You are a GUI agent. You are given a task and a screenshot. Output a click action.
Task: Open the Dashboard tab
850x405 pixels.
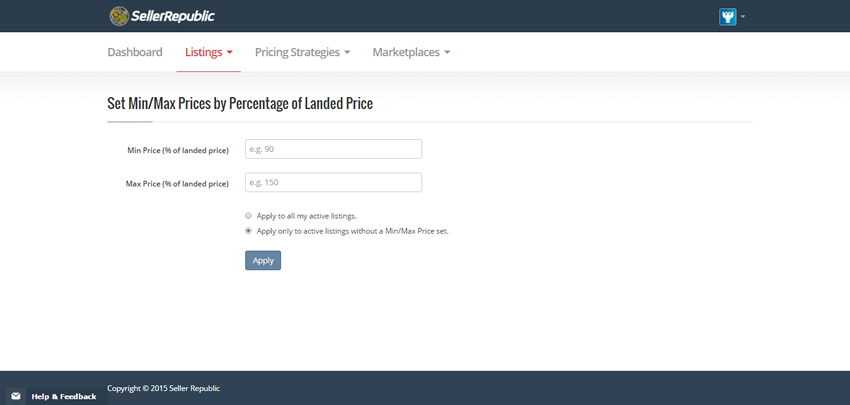click(x=134, y=52)
